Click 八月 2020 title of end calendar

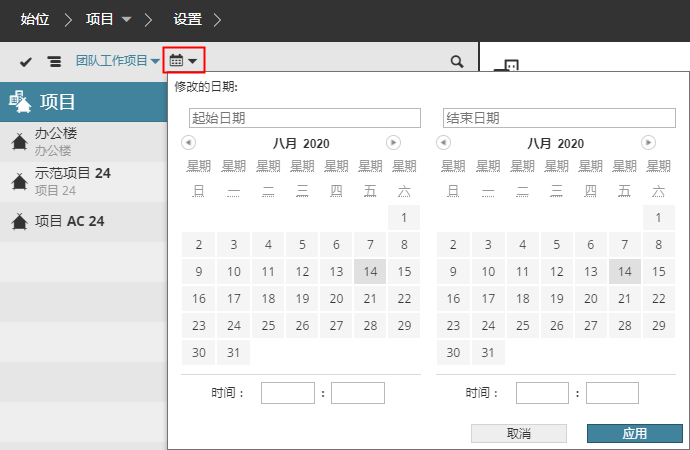point(555,143)
